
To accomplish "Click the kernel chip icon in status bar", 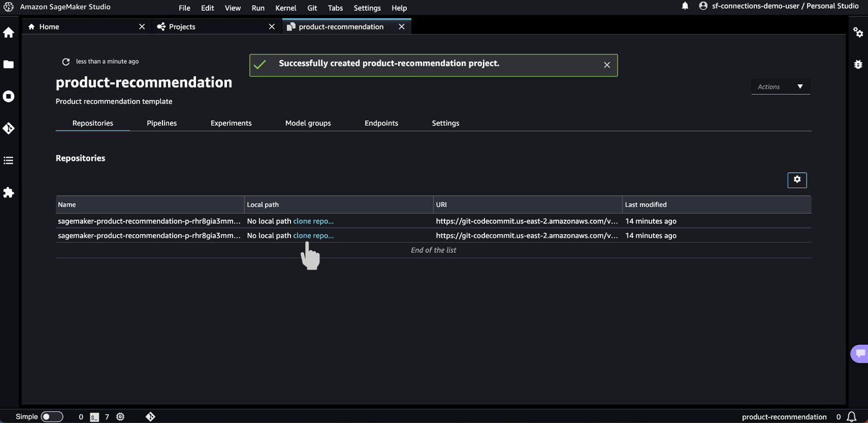I will point(121,417).
